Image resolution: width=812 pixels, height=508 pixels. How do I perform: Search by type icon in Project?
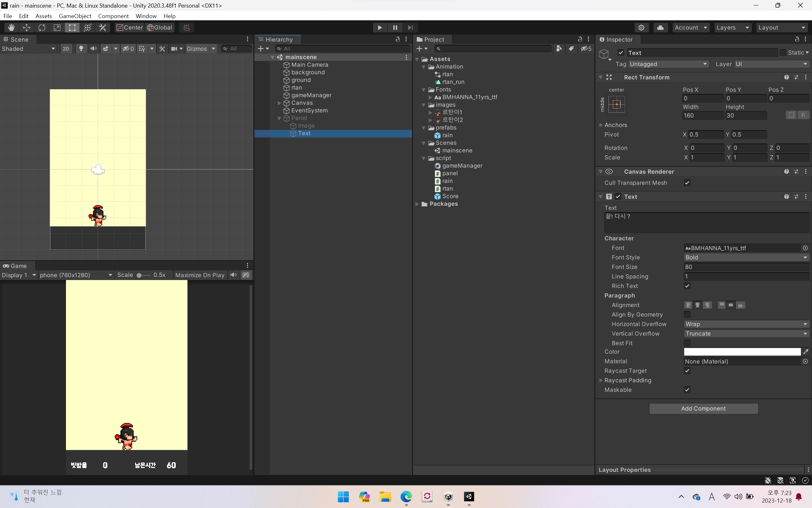tap(559, 49)
